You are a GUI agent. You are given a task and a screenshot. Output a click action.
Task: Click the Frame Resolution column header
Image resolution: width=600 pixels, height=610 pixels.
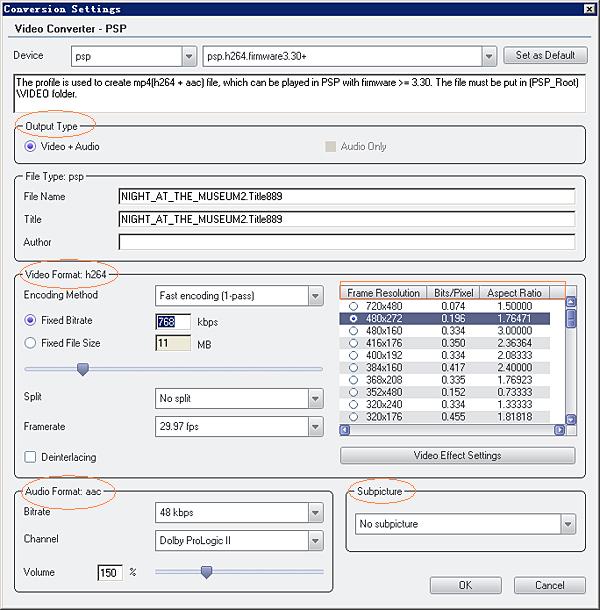[383, 293]
